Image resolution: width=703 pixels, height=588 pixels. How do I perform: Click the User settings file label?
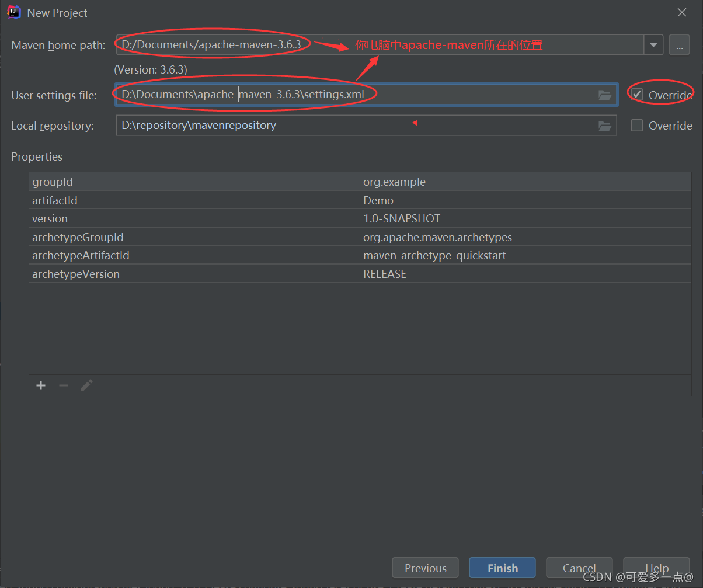(54, 95)
